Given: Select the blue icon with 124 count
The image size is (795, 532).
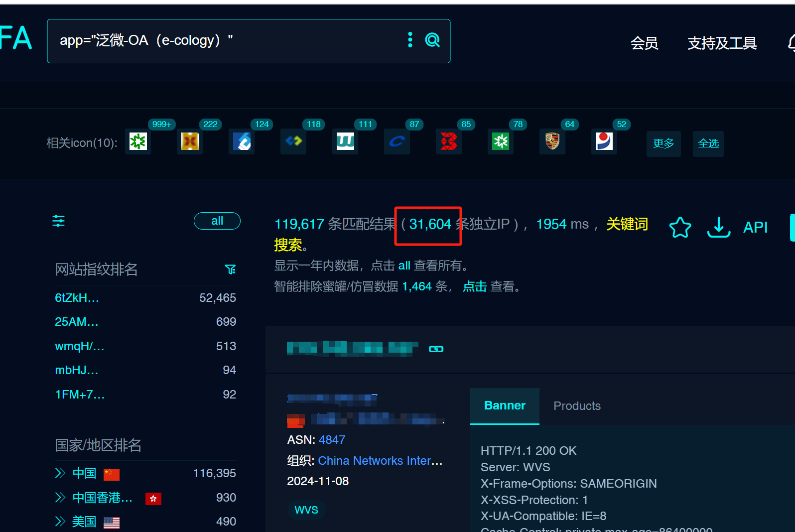Looking at the screenshot, I should coord(242,141).
